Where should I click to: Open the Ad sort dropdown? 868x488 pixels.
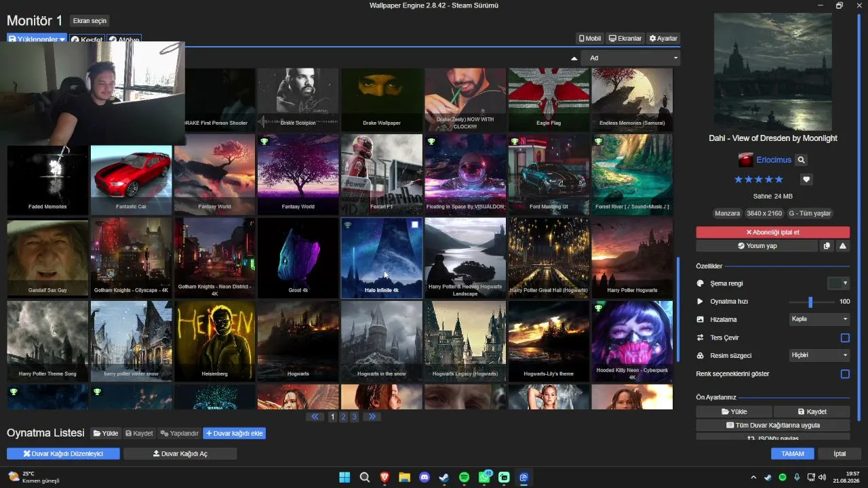tap(632, 58)
